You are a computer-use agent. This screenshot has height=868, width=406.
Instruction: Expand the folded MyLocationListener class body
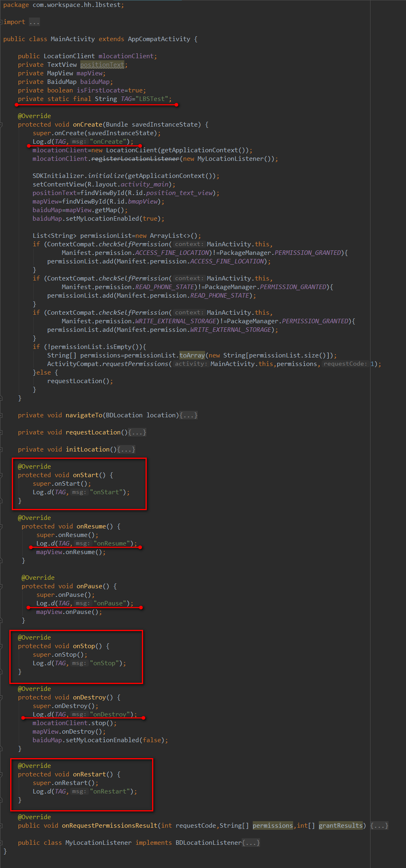click(x=251, y=843)
